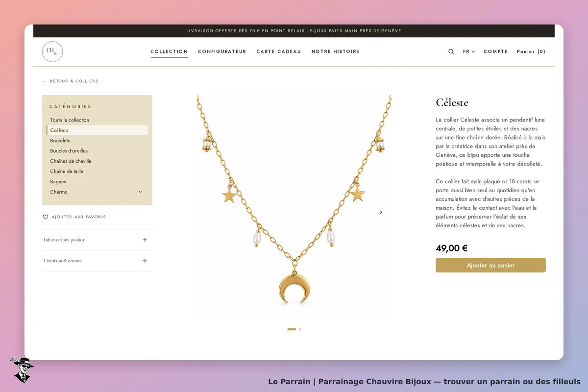The width and height of the screenshot is (588, 392).
Task: Go to Carte cadeau page
Action: [x=279, y=51]
